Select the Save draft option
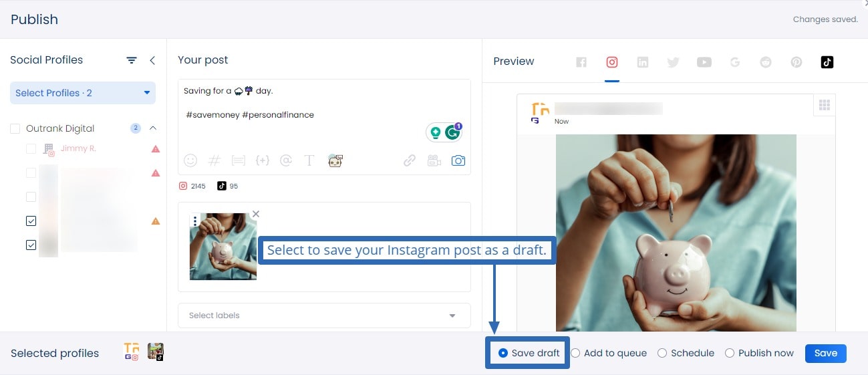The height and width of the screenshot is (375, 868). pos(529,353)
